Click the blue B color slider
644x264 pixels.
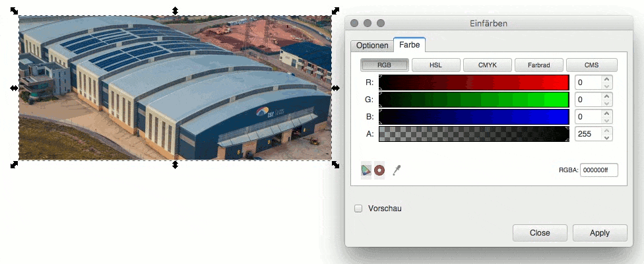[x=474, y=117]
